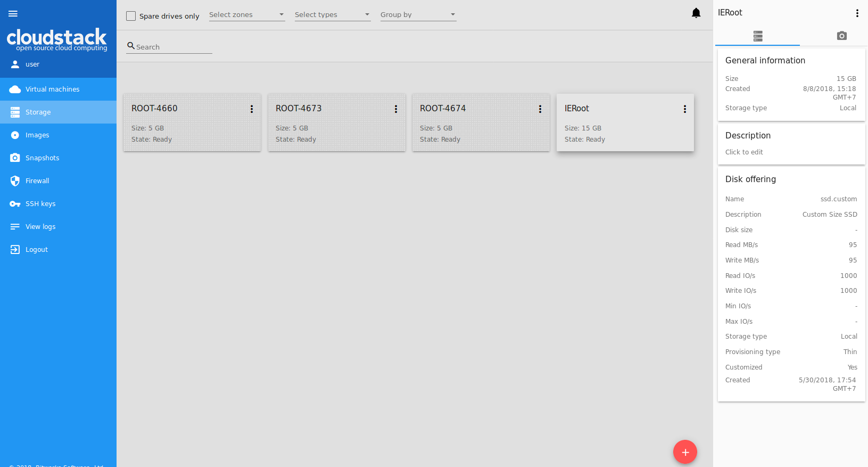This screenshot has height=467, width=868.
Task: Open Firewall menu item
Action: point(59,181)
